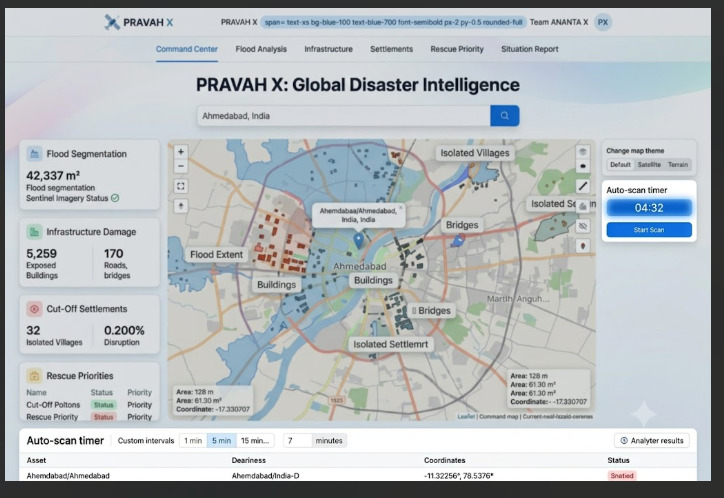Screen dimensions: 724x498
Task: Click the location search field with Ahmedabad, India
Action: [344, 116]
